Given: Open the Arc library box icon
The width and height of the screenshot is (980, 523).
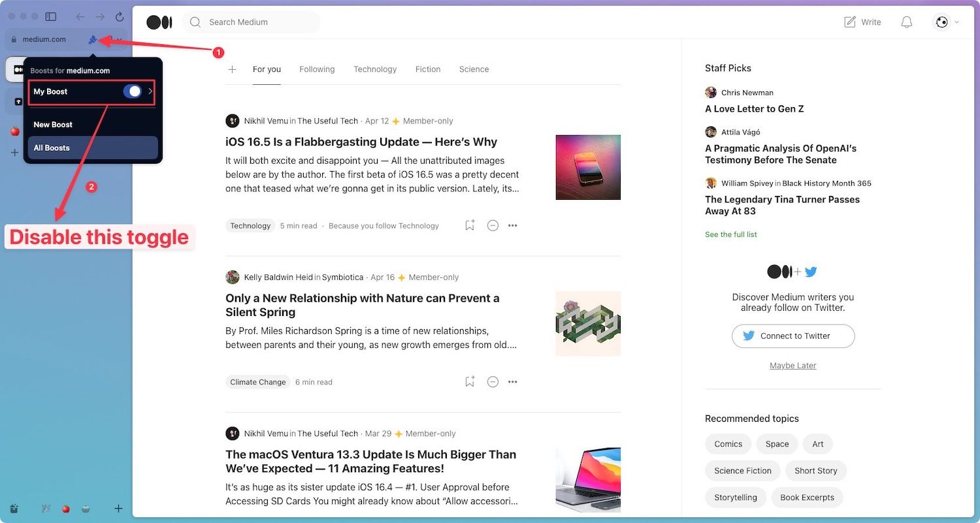Looking at the screenshot, I should pyautogui.click(x=14, y=509).
